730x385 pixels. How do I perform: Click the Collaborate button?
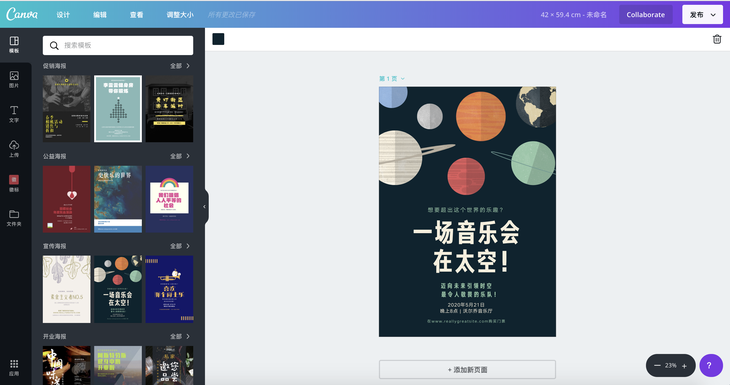[x=645, y=15]
